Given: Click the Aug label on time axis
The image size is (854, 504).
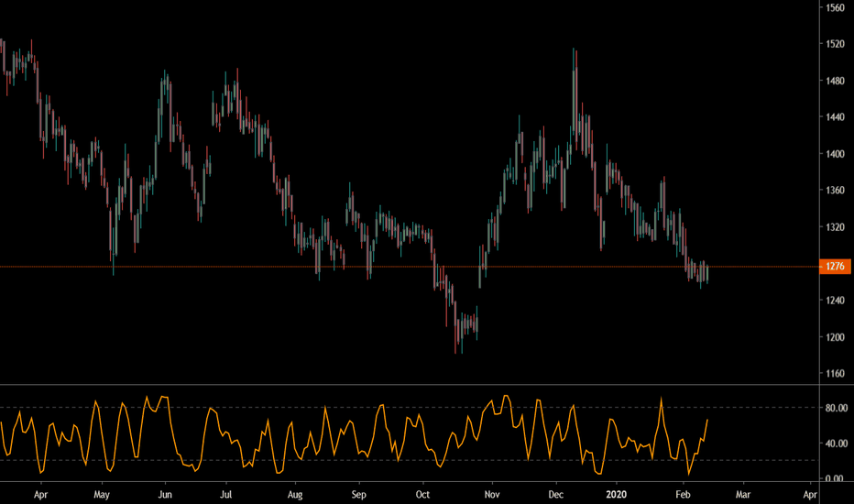Looking at the screenshot, I should point(295,495).
